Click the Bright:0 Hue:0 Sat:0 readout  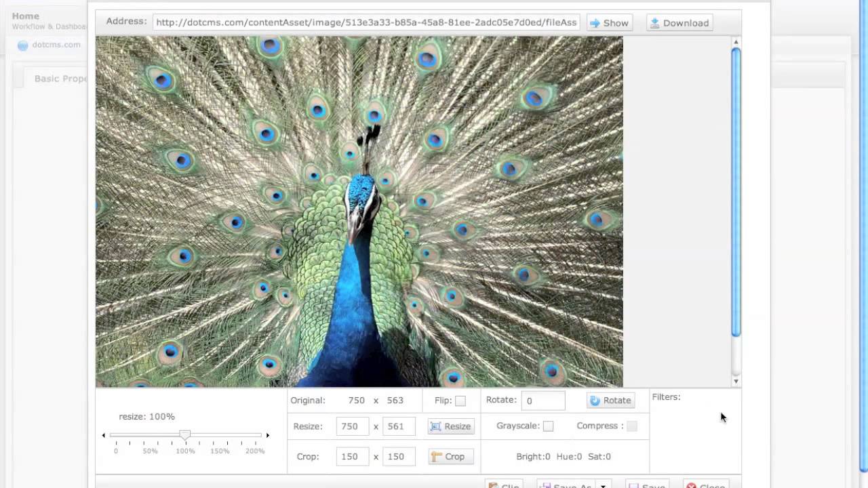[x=564, y=457]
